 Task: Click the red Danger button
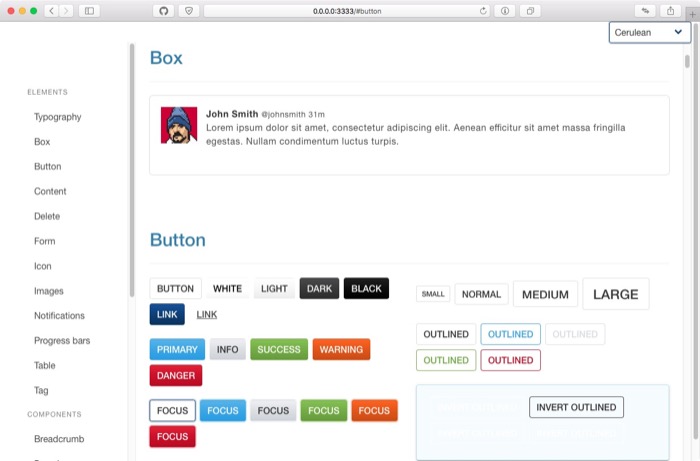coord(176,376)
